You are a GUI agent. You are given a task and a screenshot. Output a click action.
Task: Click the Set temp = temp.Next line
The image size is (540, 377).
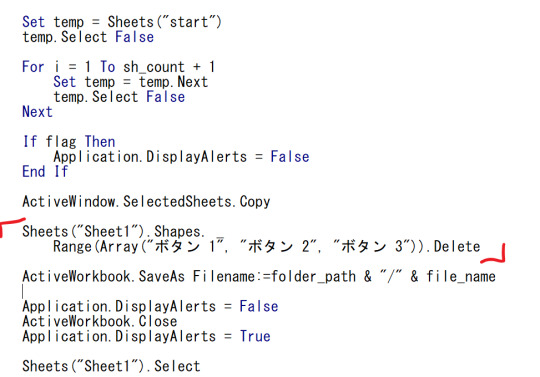(x=131, y=82)
